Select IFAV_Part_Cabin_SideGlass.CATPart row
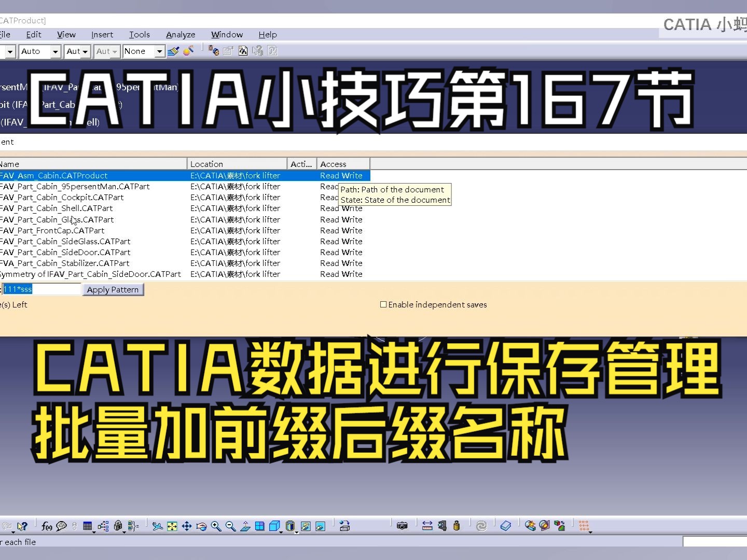Viewport: 747px width, 560px height. (x=185, y=242)
